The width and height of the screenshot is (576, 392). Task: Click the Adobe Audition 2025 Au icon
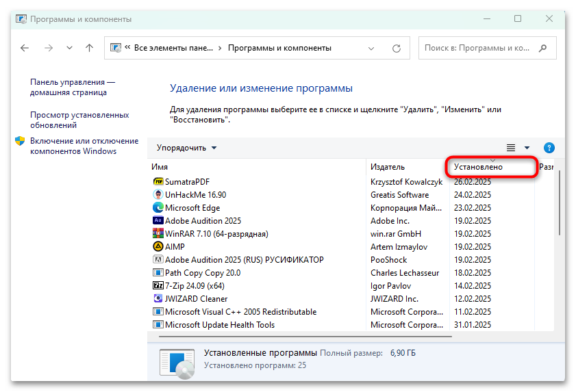(158, 220)
